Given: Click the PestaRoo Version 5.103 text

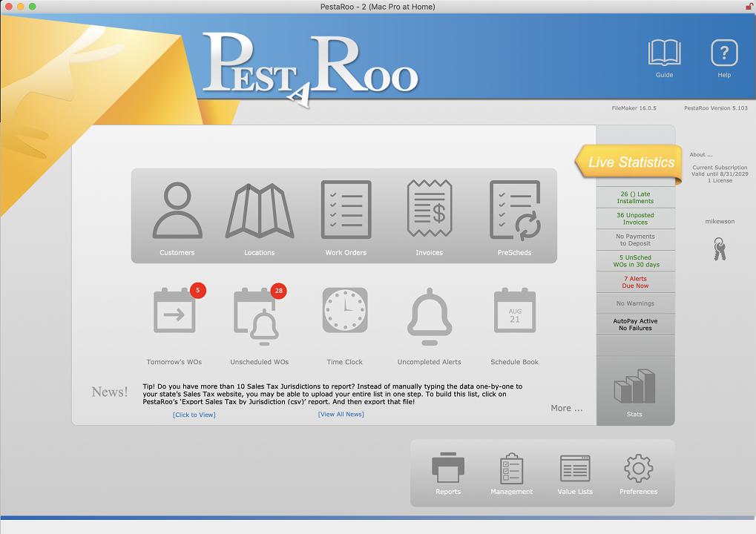Looking at the screenshot, I should pyautogui.click(x=715, y=108).
